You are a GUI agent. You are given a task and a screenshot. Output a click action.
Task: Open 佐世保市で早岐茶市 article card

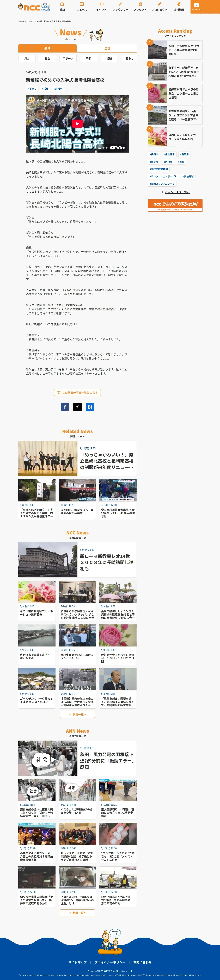pyautogui.click(x=37, y=644)
